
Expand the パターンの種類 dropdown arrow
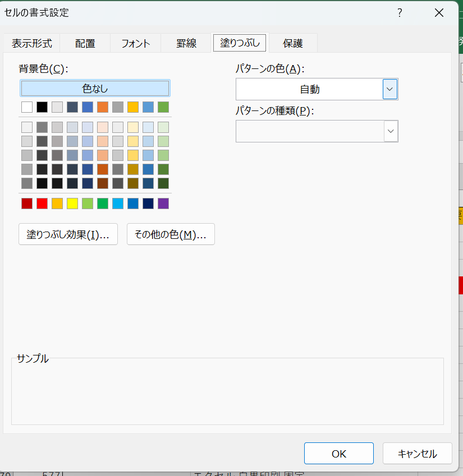[x=390, y=131]
